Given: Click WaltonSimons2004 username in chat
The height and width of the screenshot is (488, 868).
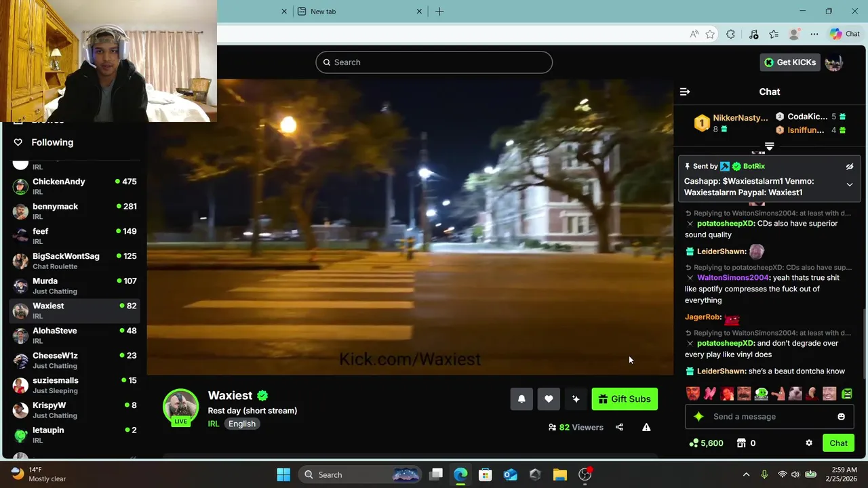Looking at the screenshot, I should click(733, 278).
